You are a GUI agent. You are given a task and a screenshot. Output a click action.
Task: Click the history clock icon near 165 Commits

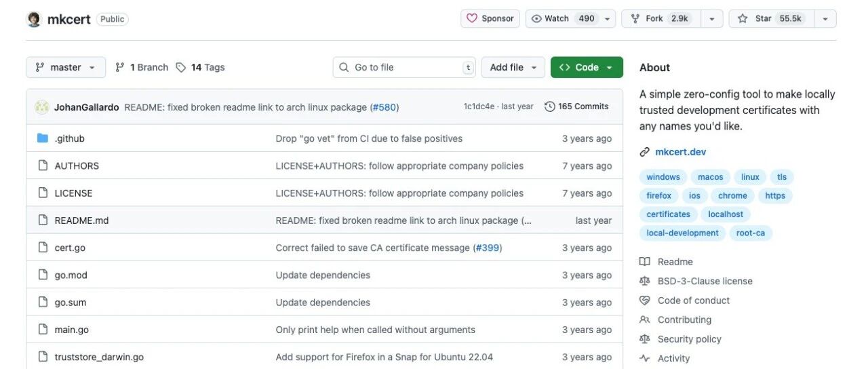coord(550,106)
